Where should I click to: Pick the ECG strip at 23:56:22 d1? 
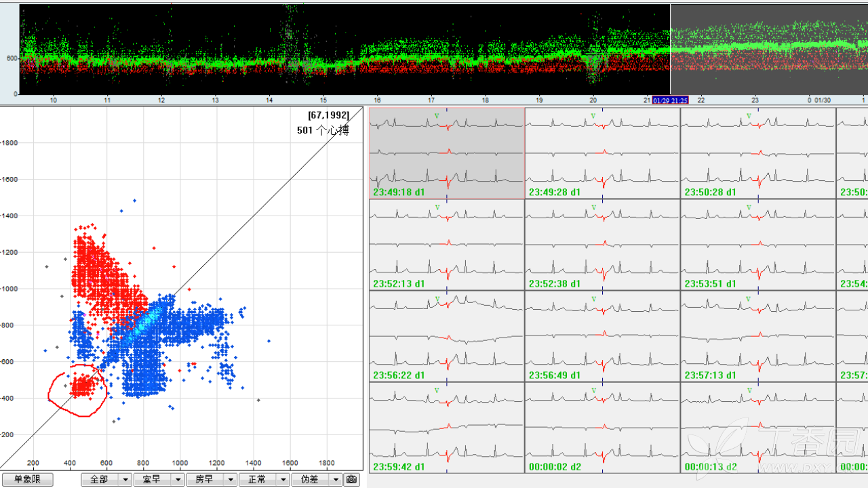coord(447,336)
